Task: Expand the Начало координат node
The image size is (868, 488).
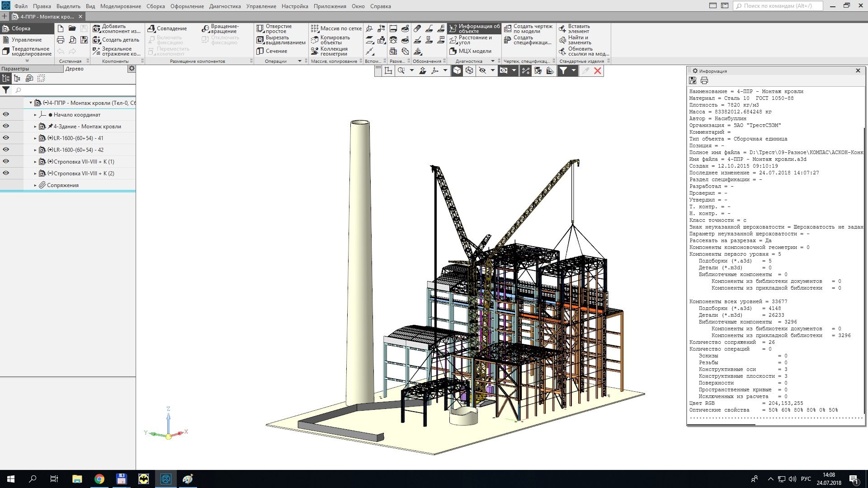Action: (35, 115)
